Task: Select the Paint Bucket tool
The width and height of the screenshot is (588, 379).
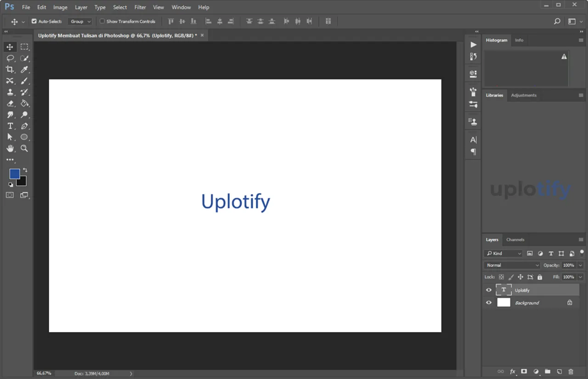Action: [x=24, y=103]
